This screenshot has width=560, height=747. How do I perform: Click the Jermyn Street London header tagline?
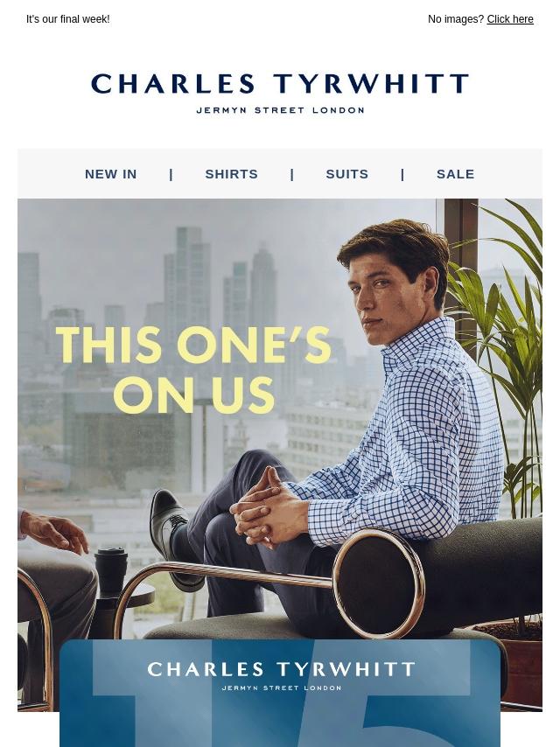[280, 110]
